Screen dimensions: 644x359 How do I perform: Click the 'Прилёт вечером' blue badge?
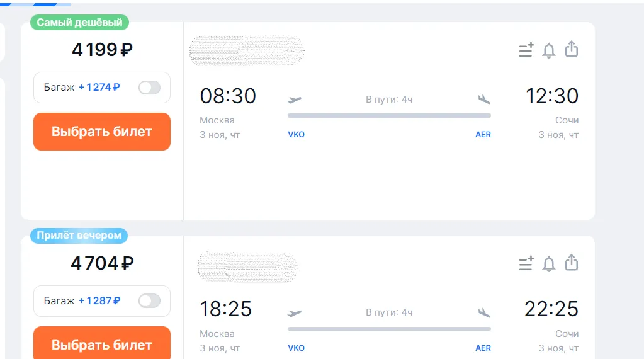(x=79, y=236)
